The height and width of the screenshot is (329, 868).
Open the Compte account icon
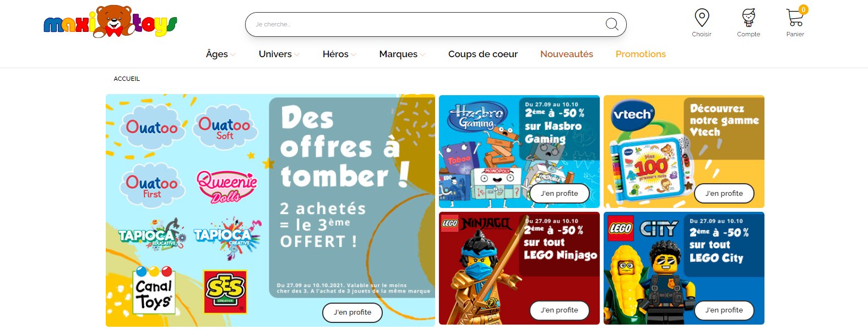click(x=748, y=18)
